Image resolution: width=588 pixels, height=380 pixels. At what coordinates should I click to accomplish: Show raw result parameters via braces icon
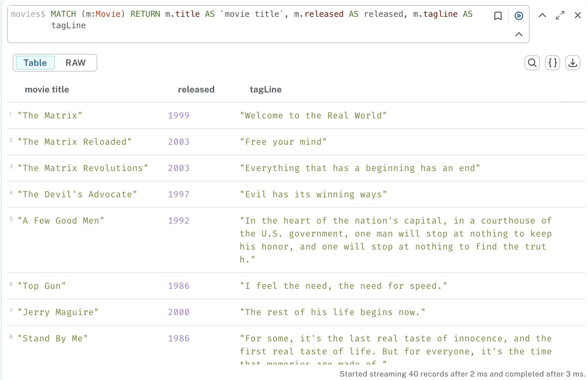[552, 63]
